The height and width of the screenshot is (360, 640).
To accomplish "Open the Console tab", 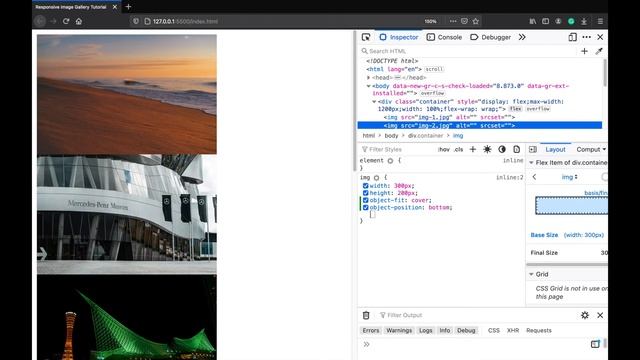I will pos(444,37).
